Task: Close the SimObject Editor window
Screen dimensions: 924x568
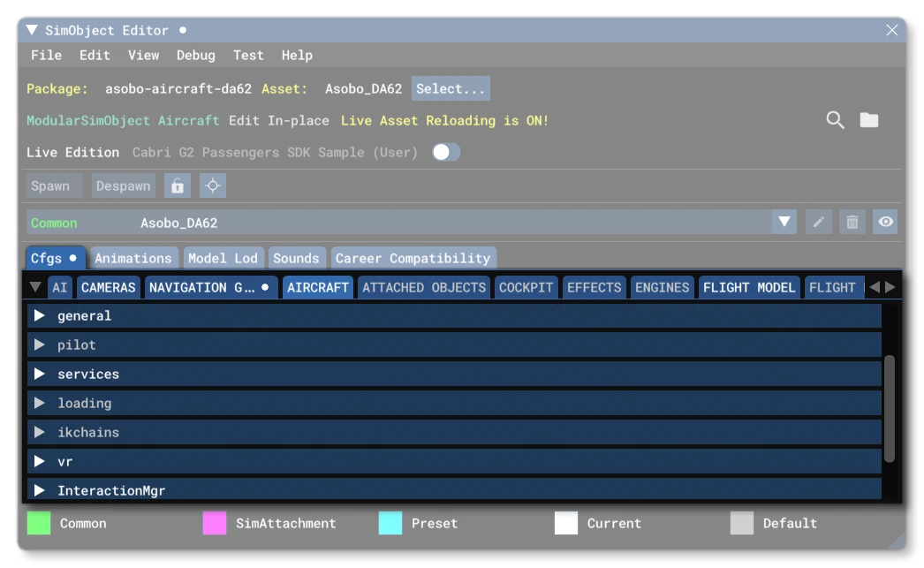Action: point(891,30)
